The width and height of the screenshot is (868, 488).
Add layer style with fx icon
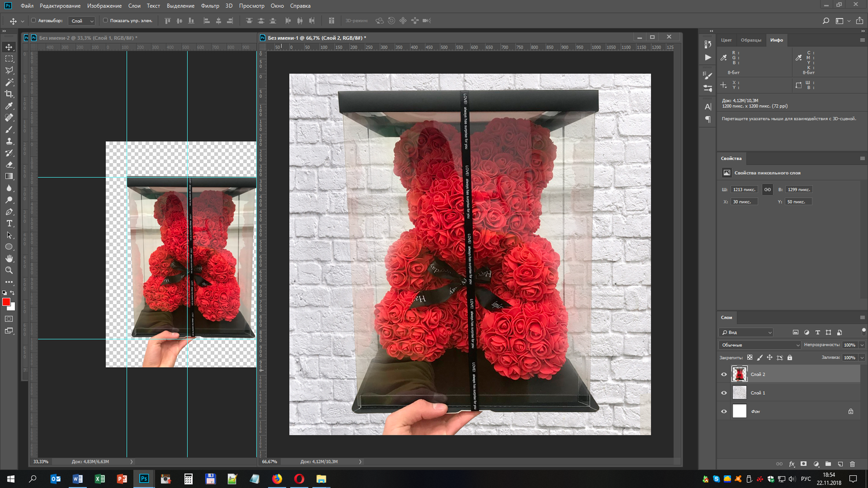pos(792,464)
